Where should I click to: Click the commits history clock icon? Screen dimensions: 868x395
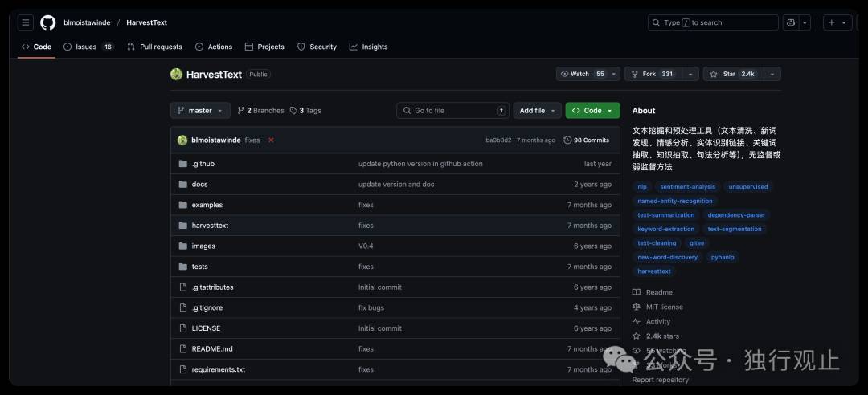click(x=567, y=140)
